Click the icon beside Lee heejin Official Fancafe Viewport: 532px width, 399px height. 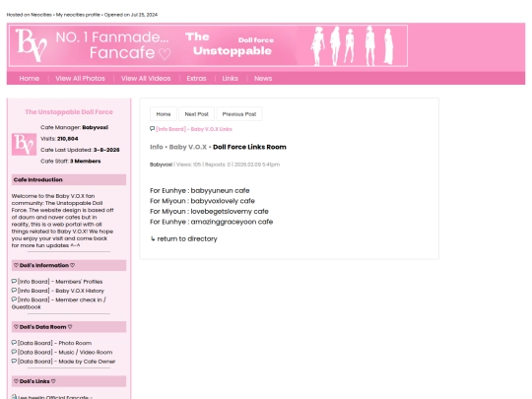pyautogui.click(x=14, y=397)
